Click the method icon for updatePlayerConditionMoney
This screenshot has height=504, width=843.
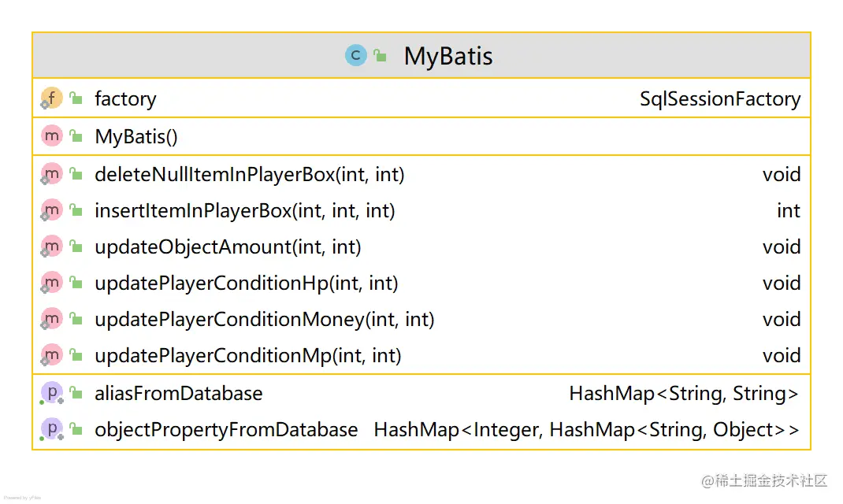pos(52,319)
